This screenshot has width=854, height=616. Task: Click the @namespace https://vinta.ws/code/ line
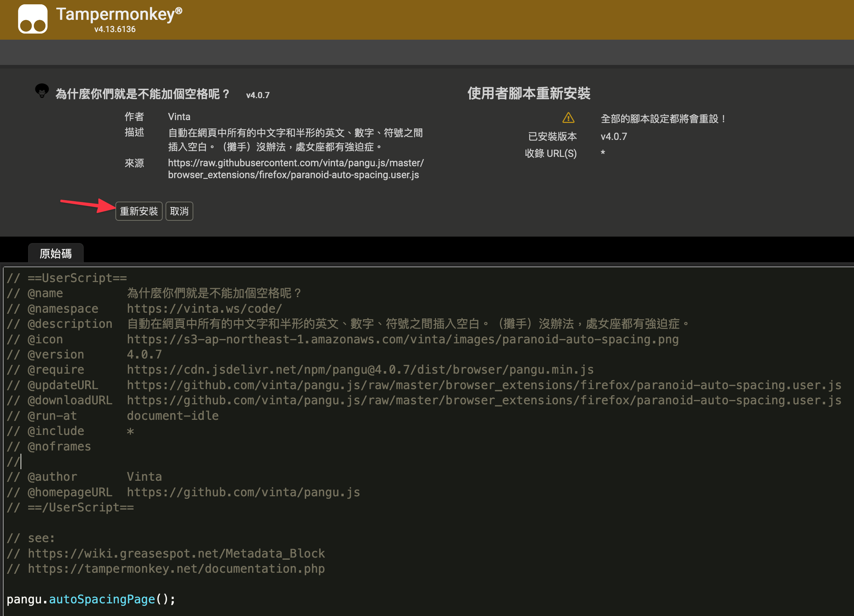click(x=144, y=308)
